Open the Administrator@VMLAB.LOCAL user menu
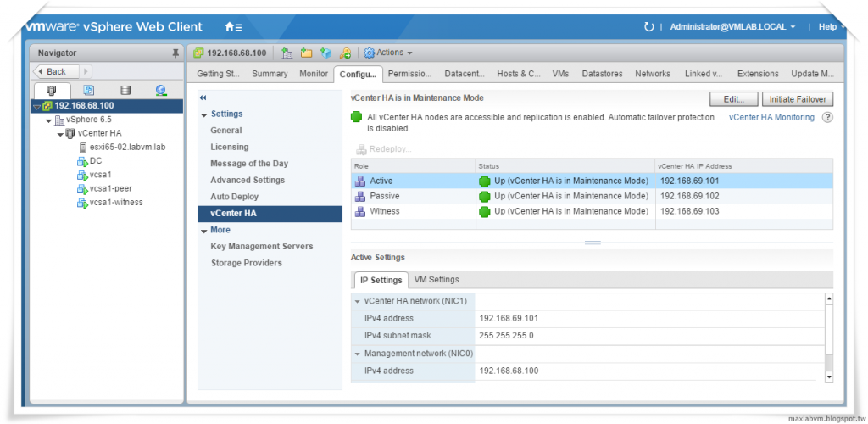Image resolution: width=868 pixels, height=424 pixels. point(732,26)
